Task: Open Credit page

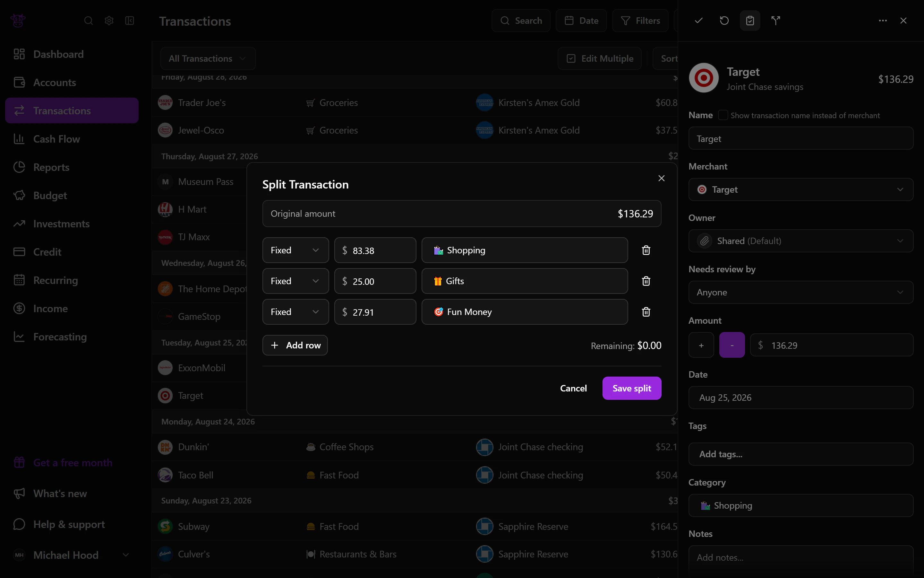Action: point(72,252)
